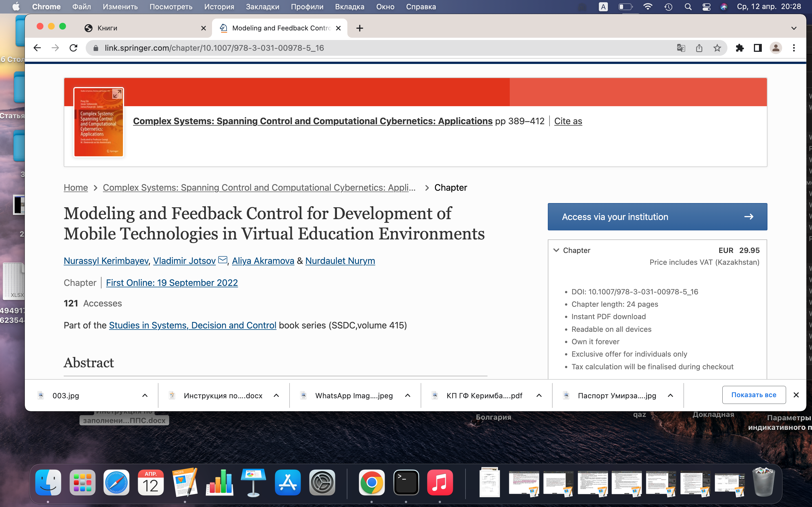Click the share page icon
Viewport: 812px width, 507px height.
coord(699,48)
